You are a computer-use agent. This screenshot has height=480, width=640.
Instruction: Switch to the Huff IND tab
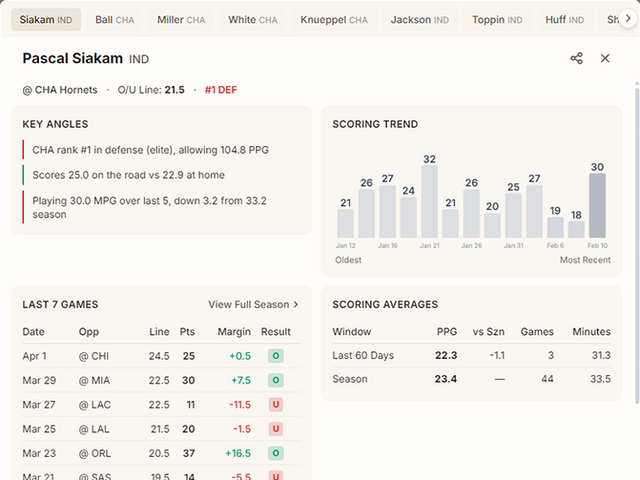[x=564, y=20]
